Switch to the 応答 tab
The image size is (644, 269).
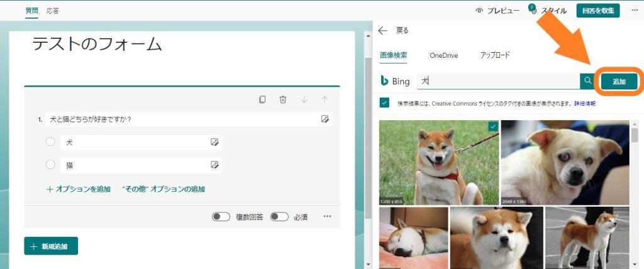(x=53, y=11)
